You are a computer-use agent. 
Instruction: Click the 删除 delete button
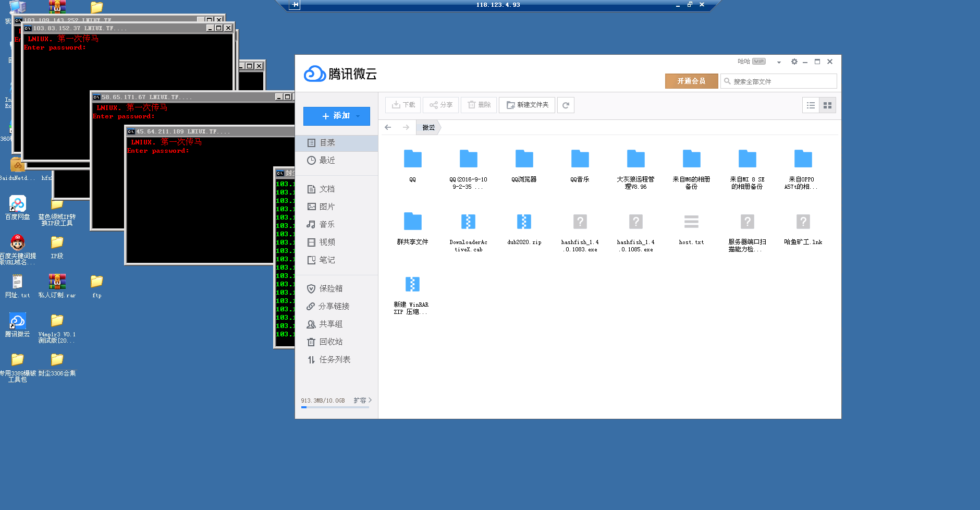click(479, 105)
